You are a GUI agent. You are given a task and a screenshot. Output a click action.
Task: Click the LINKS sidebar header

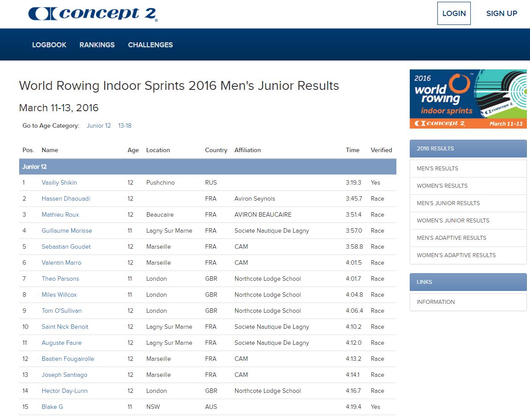point(468,282)
